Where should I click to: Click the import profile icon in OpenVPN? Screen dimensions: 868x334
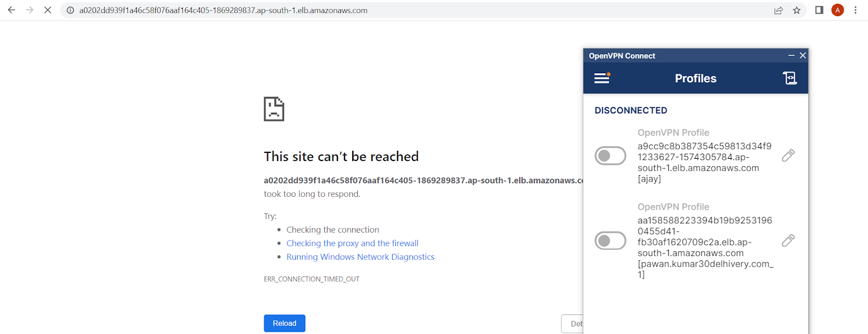click(x=790, y=78)
